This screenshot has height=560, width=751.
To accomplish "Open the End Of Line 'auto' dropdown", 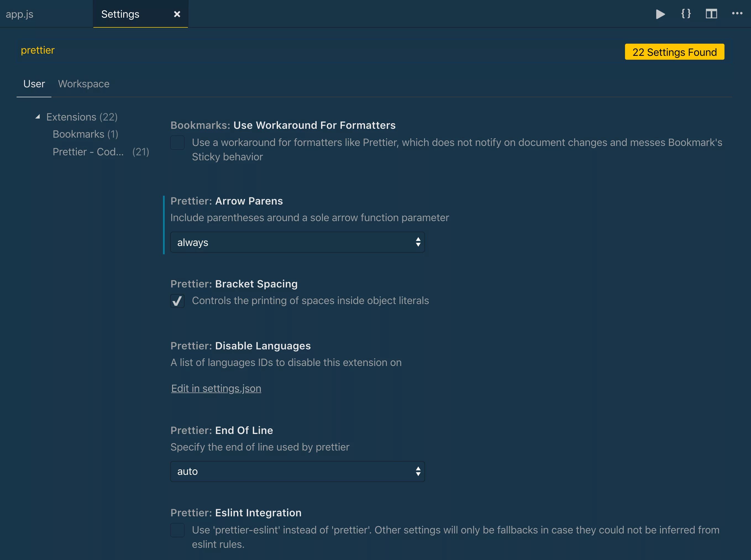I will (297, 472).
